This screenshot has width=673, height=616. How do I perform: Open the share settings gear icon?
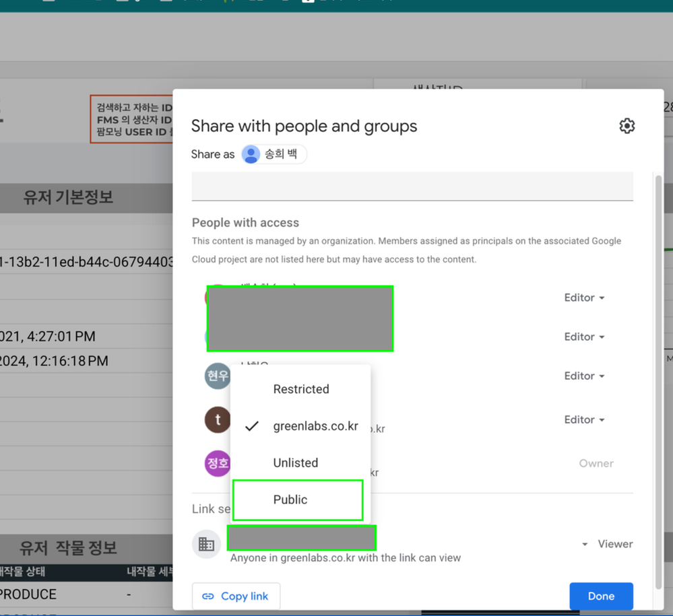(x=627, y=126)
